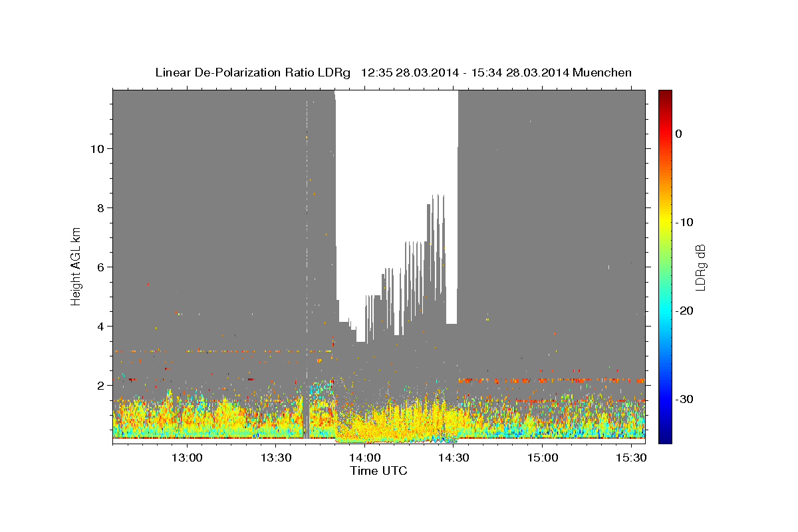Click the 'Muenchen' location in title
This screenshot has width=798, height=532.
point(603,72)
